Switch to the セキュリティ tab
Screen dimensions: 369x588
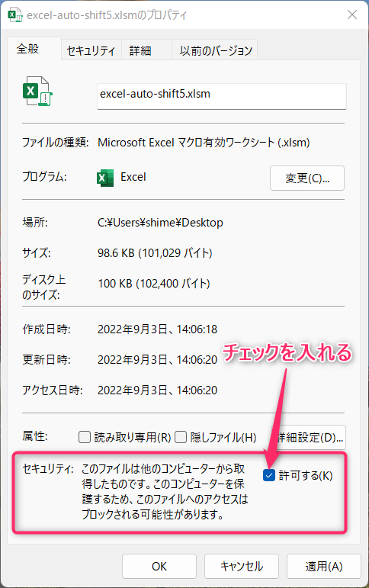[91, 50]
